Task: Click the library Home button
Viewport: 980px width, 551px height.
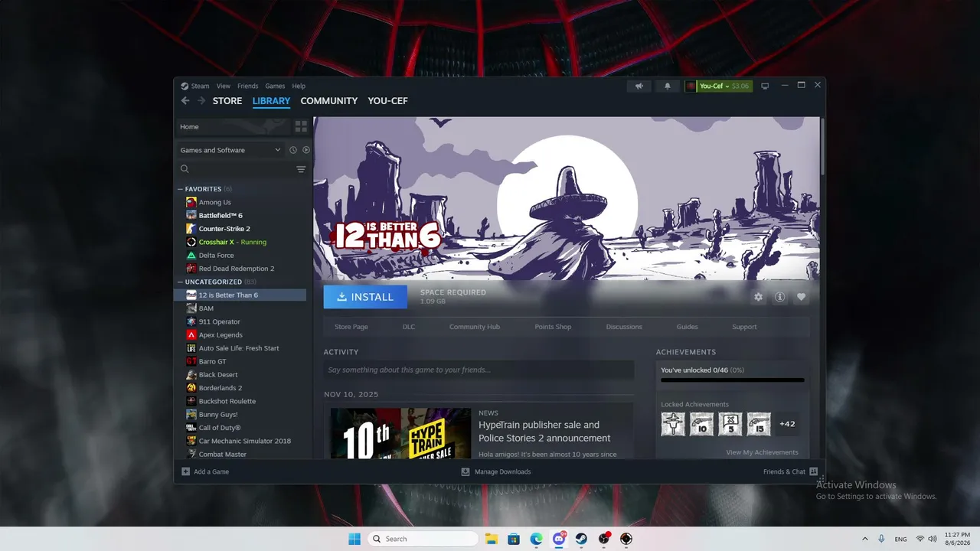Action: point(234,126)
